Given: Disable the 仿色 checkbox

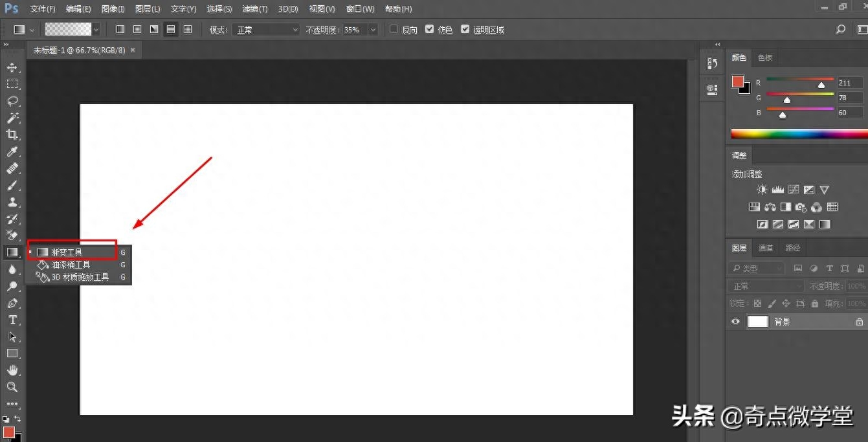Looking at the screenshot, I should tap(429, 30).
